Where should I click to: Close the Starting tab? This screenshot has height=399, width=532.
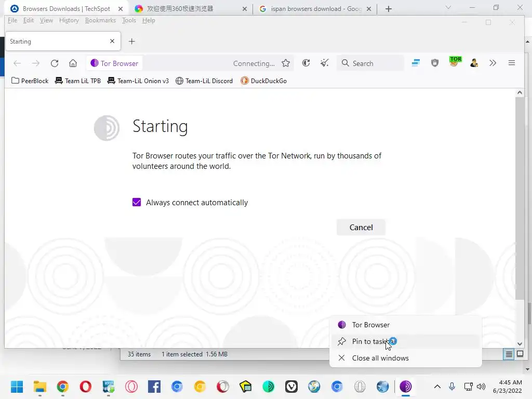pyautogui.click(x=112, y=41)
